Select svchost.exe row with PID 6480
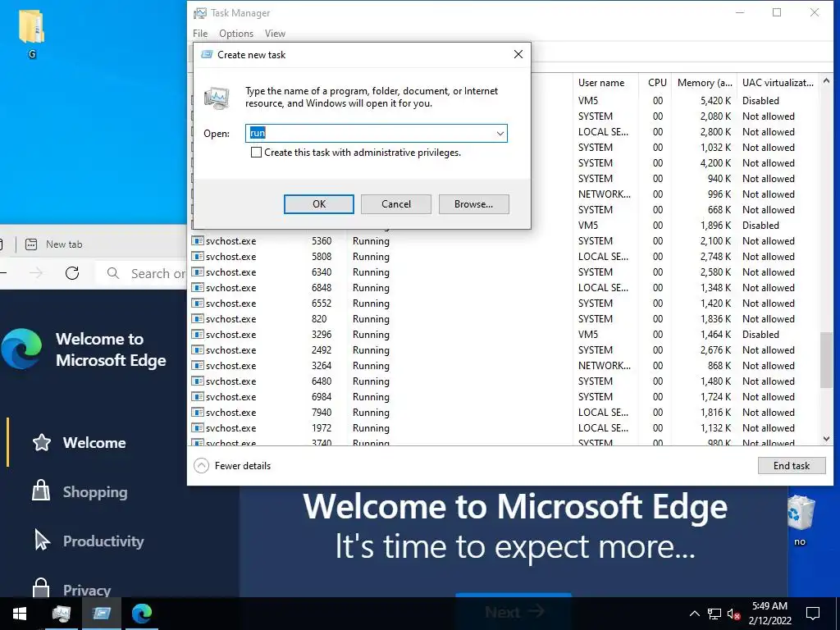The height and width of the screenshot is (630, 840). click(x=504, y=381)
